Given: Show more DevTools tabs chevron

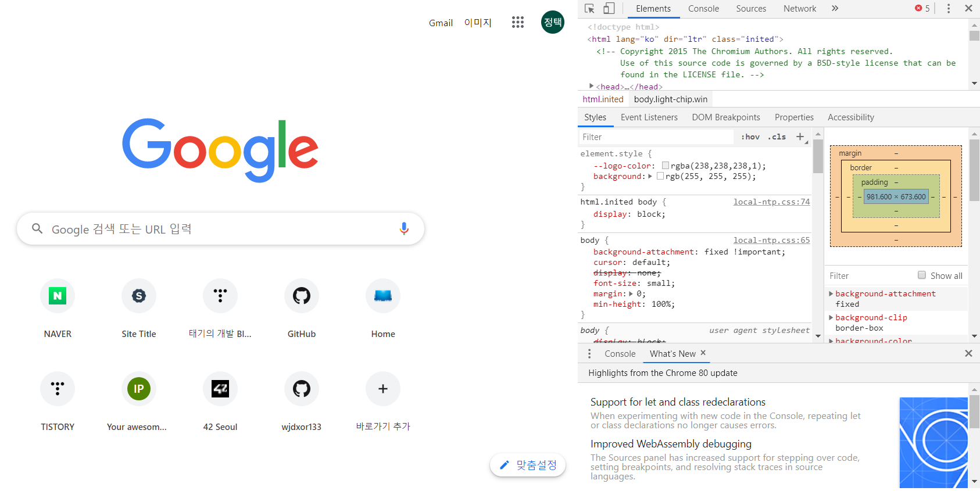Looking at the screenshot, I should [835, 8].
